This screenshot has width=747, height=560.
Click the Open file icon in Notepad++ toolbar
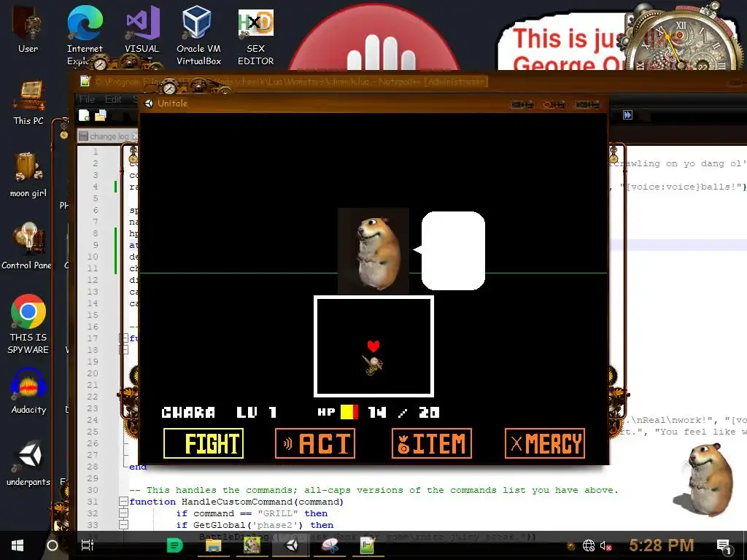click(x=100, y=115)
